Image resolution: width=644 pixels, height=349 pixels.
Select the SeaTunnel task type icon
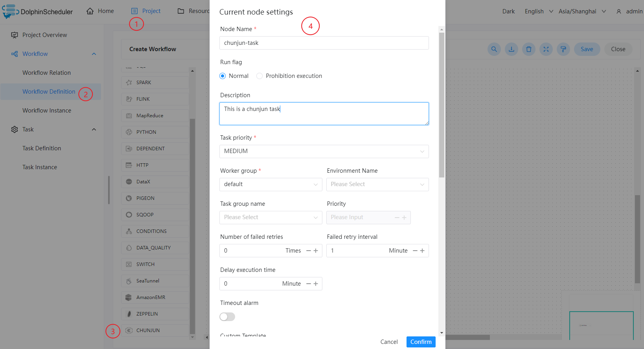tap(129, 281)
